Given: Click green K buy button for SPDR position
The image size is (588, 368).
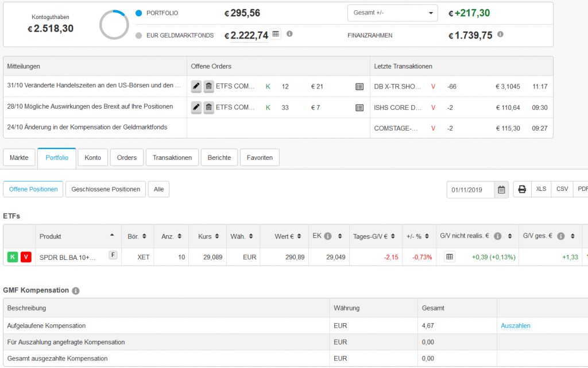Looking at the screenshot, I should pyautogui.click(x=12, y=257).
